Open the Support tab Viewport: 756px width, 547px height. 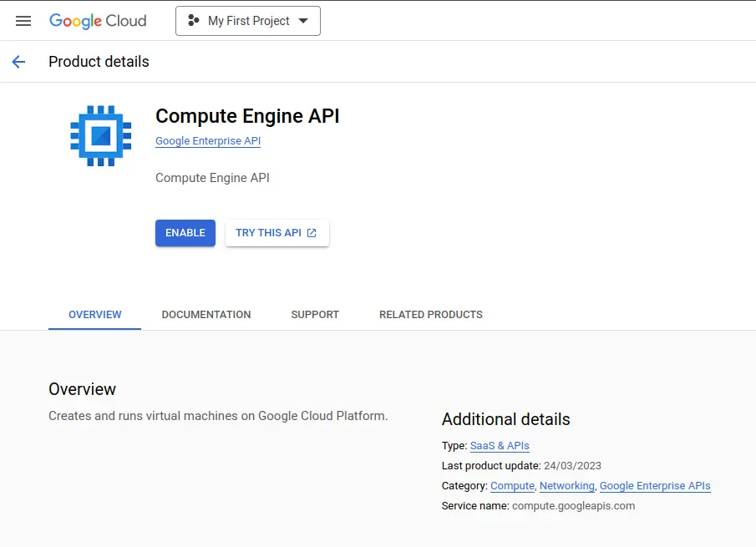[x=315, y=315]
